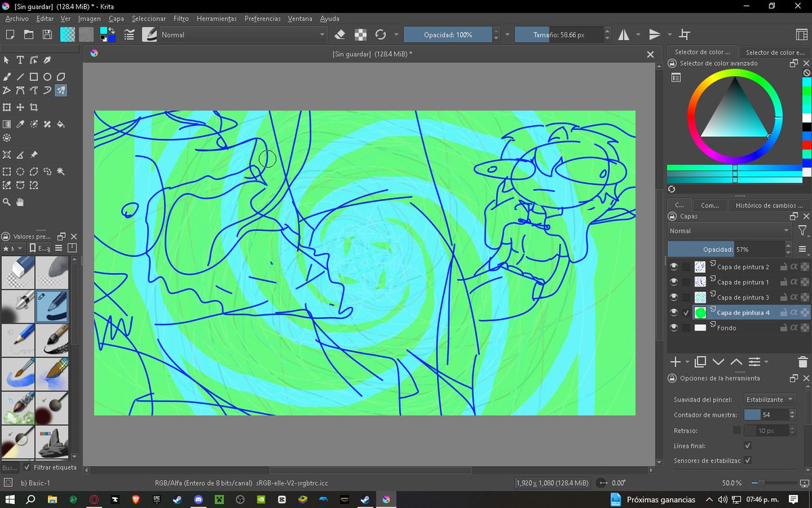Select the Rectangular Selection tool
812x508 pixels.
[7, 171]
